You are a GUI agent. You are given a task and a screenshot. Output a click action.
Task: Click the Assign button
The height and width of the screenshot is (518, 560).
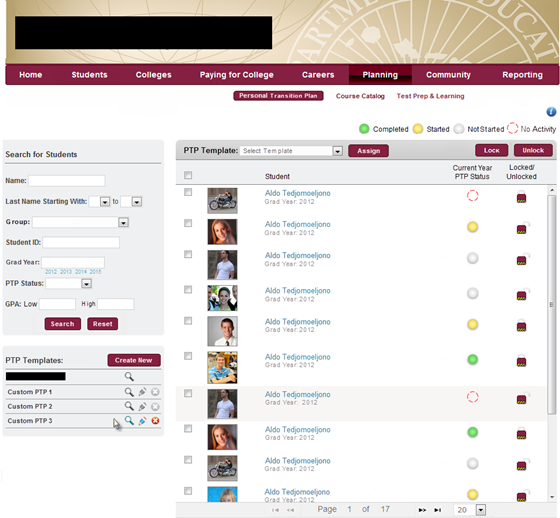point(369,151)
